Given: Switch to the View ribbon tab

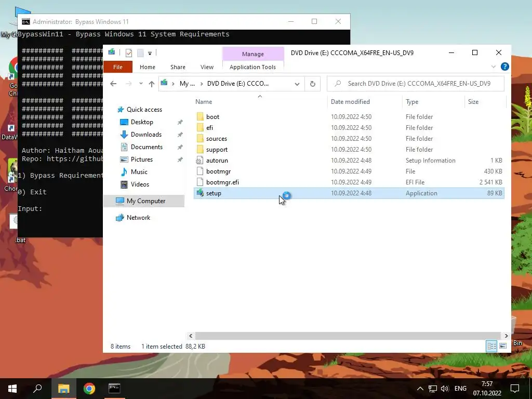Looking at the screenshot, I should pos(207,67).
